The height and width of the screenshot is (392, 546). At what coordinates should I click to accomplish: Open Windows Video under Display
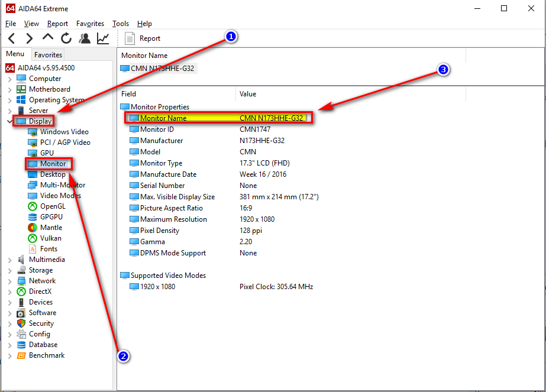59,132
